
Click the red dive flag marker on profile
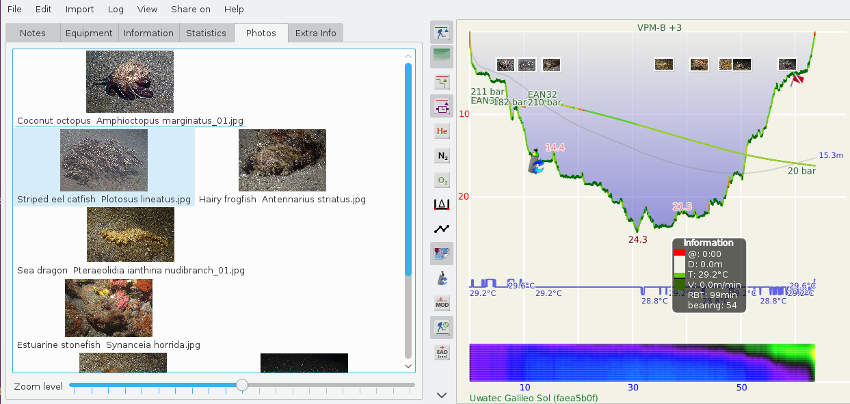pyautogui.click(x=798, y=78)
